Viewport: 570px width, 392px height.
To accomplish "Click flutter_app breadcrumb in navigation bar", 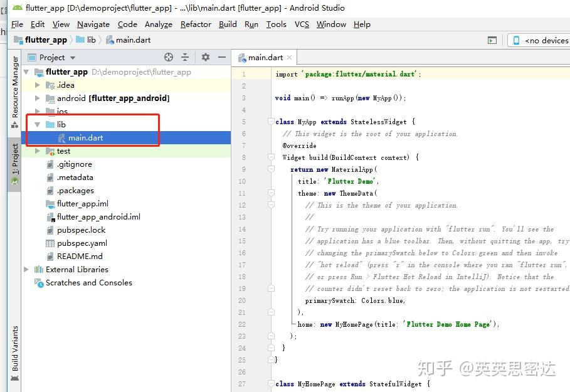I will 40,40.
